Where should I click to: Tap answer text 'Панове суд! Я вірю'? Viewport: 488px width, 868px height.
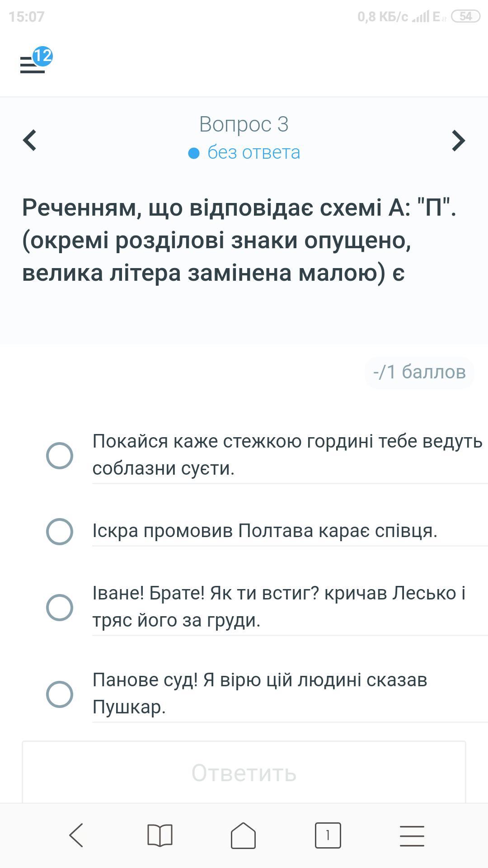pyautogui.click(x=260, y=693)
